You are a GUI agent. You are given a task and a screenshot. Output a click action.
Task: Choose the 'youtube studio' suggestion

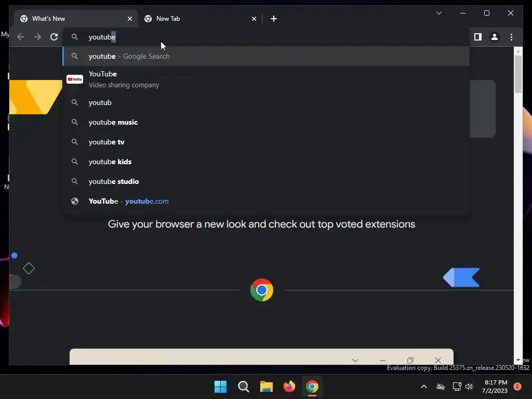point(266,181)
